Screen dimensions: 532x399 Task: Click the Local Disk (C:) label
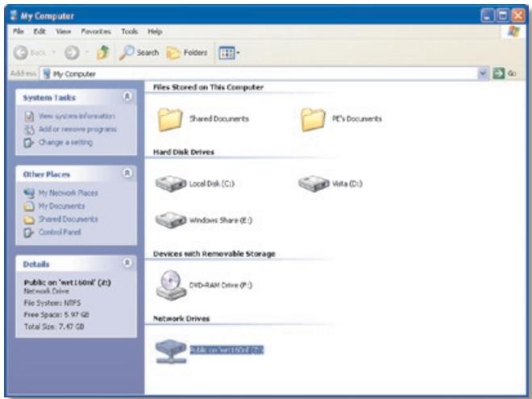[x=212, y=184]
